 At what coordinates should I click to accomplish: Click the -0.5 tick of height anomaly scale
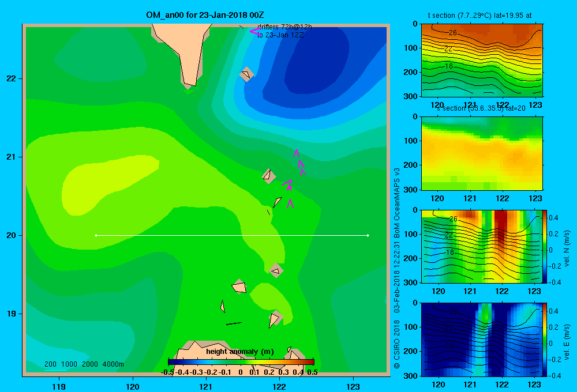(x=167, y=372)
